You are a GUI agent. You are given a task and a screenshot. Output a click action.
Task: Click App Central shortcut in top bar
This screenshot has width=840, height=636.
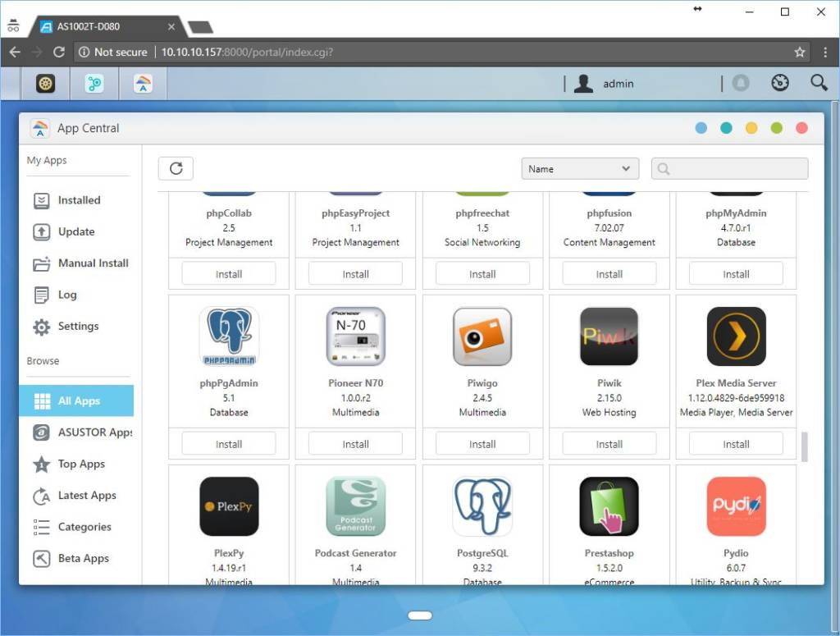click(143, 84)
